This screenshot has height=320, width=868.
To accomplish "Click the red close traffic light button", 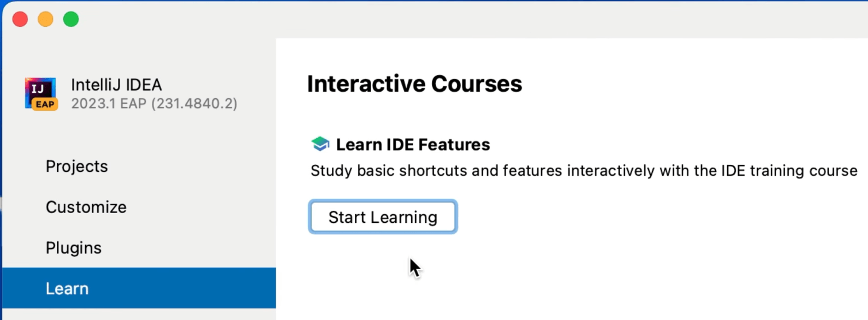I will [x=20, y=19].
